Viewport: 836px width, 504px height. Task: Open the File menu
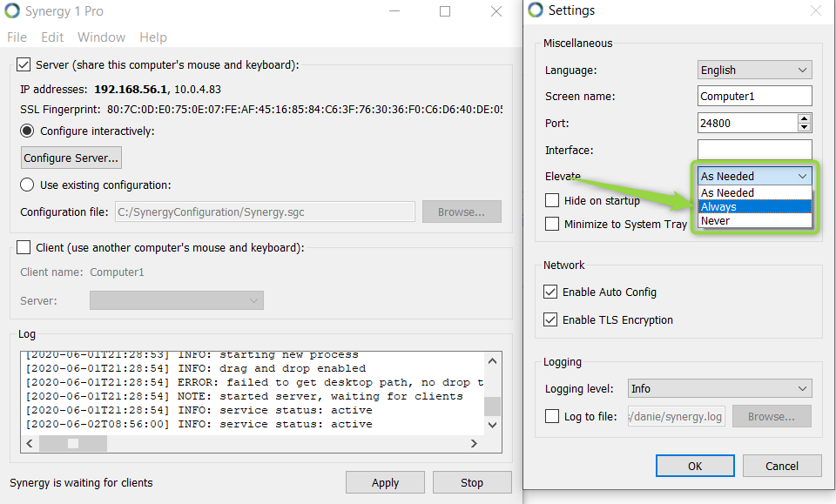click(x=17, y=37)
